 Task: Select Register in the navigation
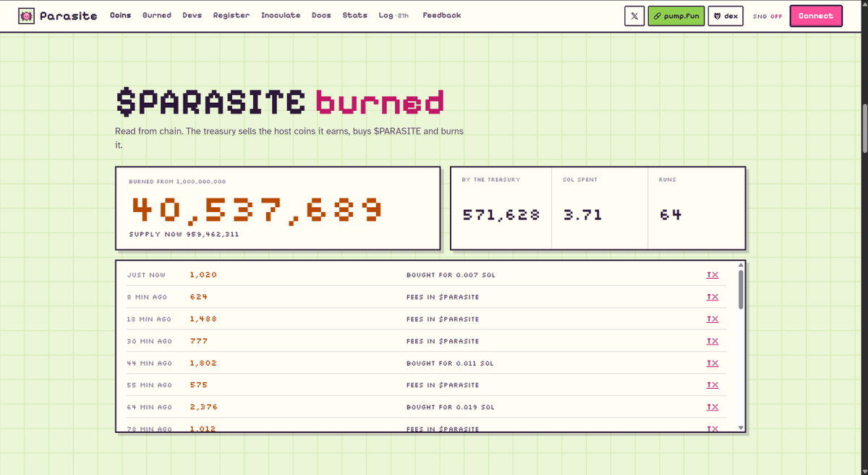coord(231,15)
